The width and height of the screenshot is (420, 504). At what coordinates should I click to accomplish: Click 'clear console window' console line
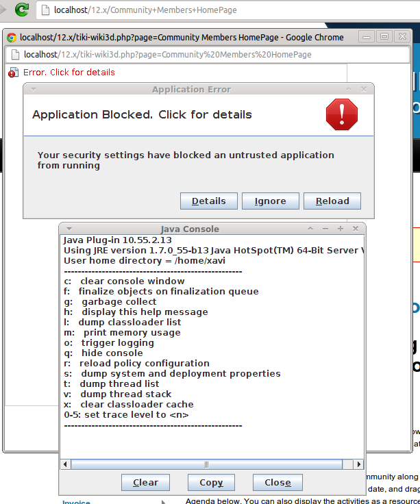click(x=124, y=281)
